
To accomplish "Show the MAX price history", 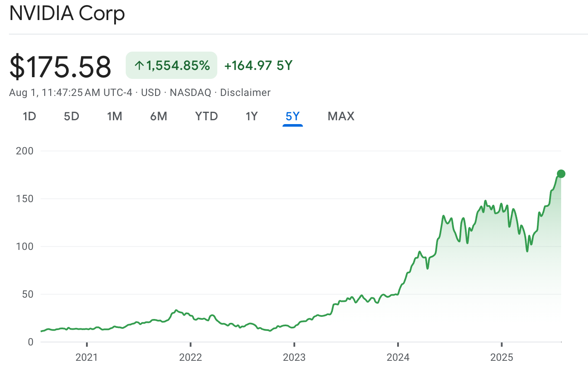I will (341, 116).
